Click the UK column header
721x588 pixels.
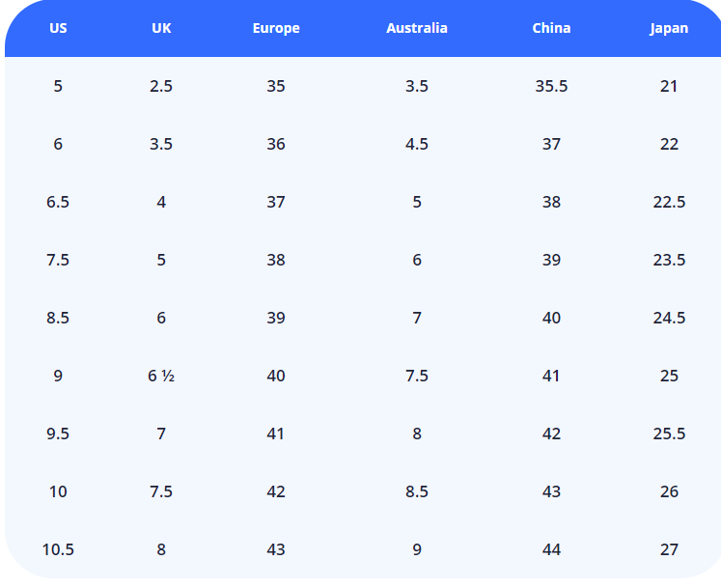tap(161, 28)
